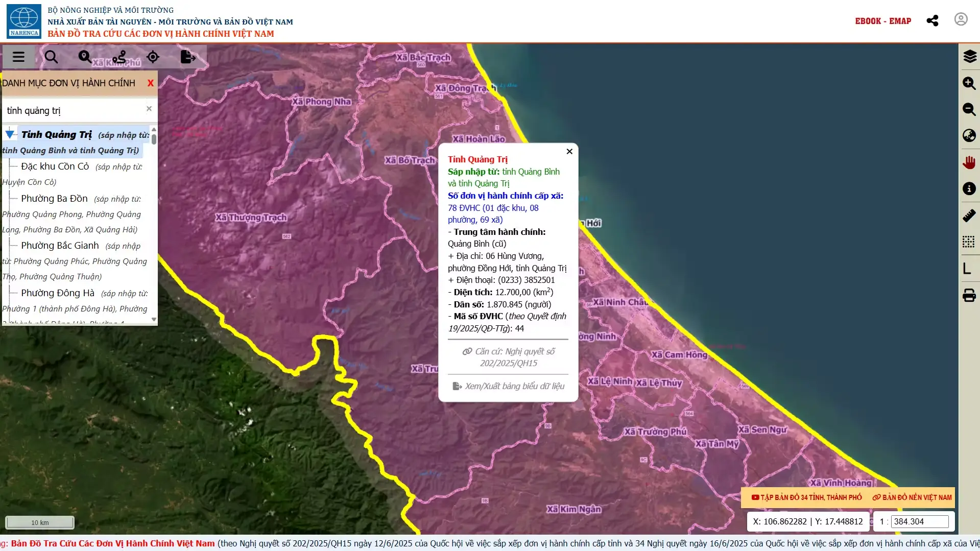Screen dimensions: 980x551
Task: Click the NARENCA logo
Action: 24,21
